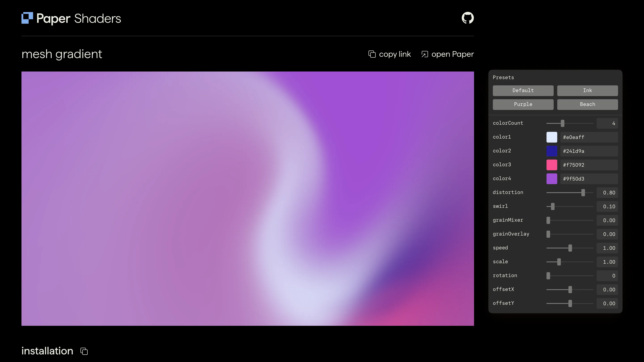Click the mesh gradient heading
This screenshot has width=644, height=362.
click(62, 54)
